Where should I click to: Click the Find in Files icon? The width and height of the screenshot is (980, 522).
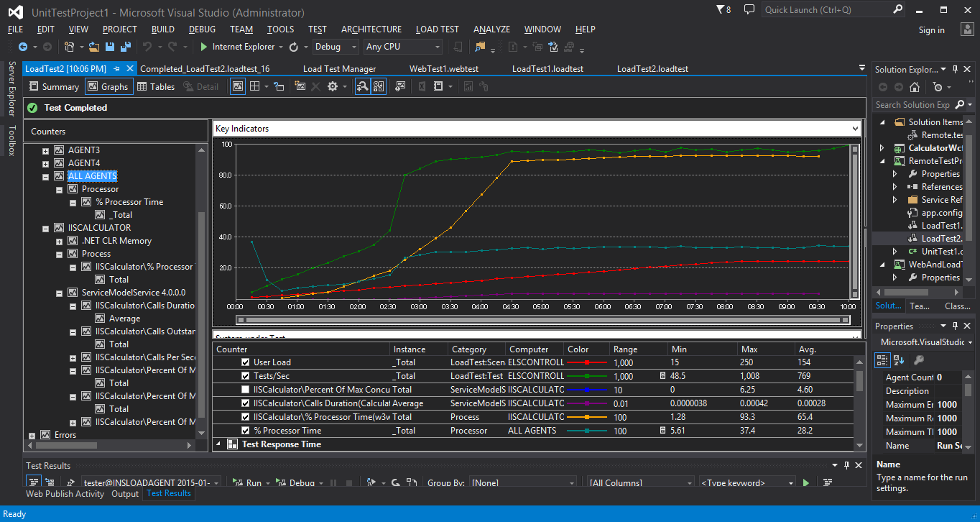(481, 47)
